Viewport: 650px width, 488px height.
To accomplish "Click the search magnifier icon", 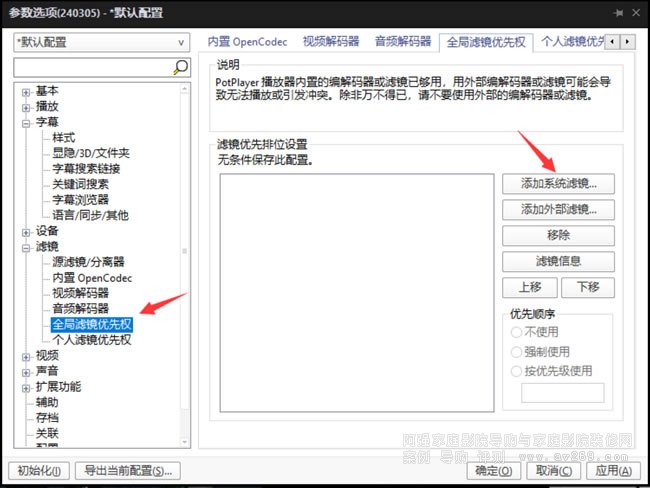I will tap(180, 68).
